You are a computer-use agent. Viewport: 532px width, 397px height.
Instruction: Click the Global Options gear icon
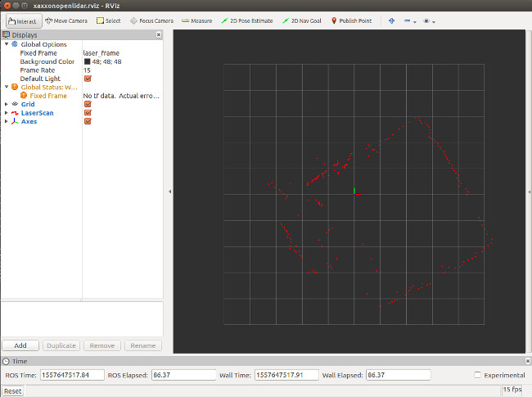coord(15,44)
